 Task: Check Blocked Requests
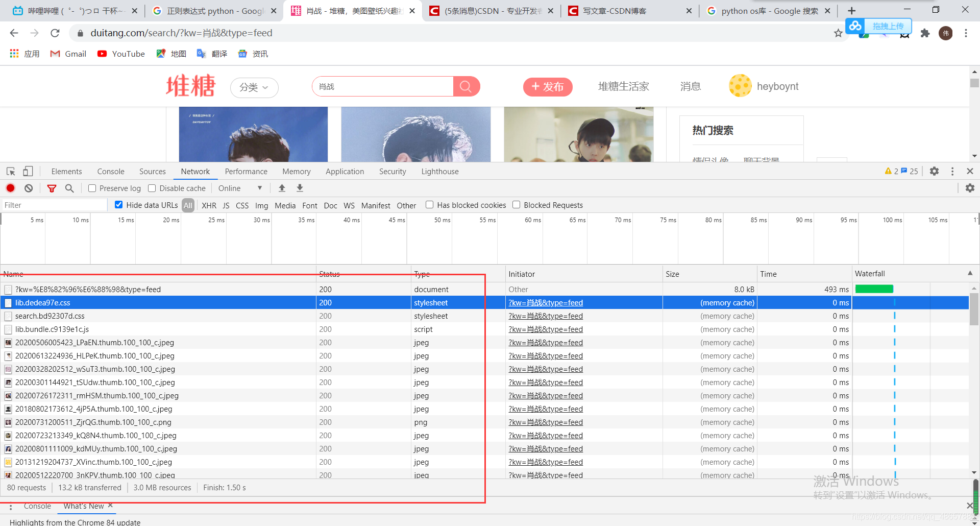pyautogui.click(x=517, y=205)
